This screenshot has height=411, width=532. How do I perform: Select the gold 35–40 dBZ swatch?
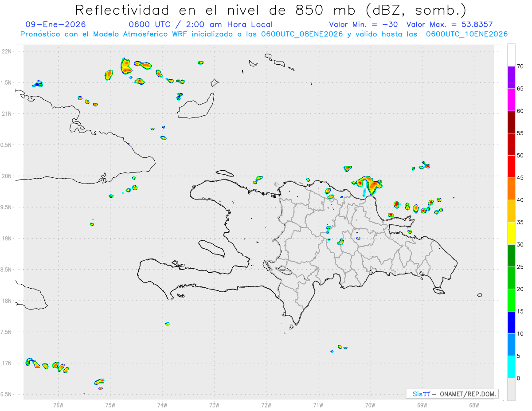pos(511,211)
